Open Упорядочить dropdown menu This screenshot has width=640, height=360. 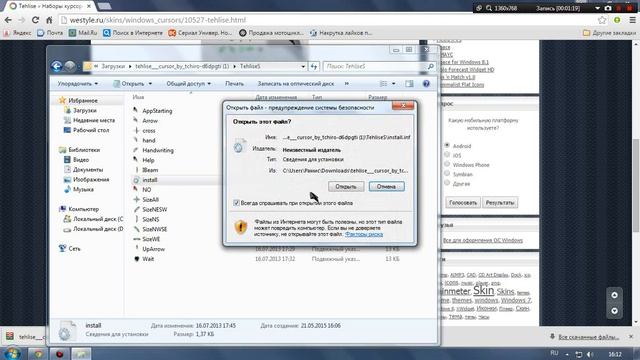point(78,84)
